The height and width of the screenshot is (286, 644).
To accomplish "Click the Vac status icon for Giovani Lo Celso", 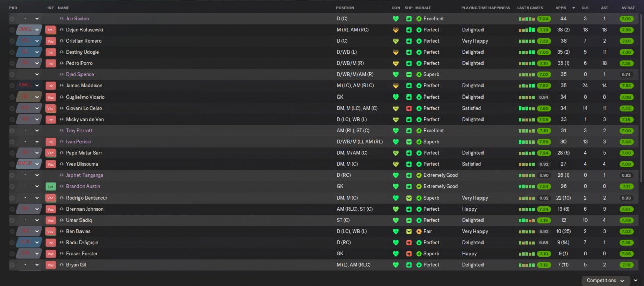I will [x=50, y=108].
